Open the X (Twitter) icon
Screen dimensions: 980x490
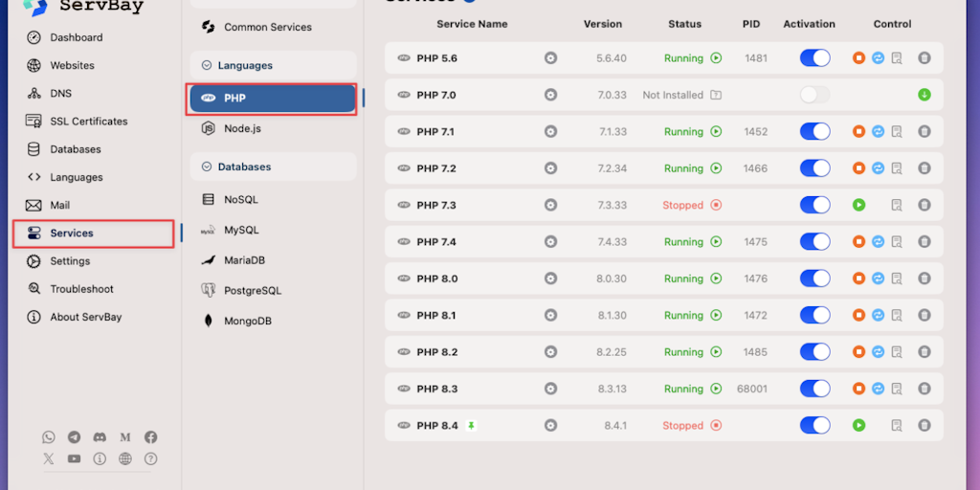point(49,458)
